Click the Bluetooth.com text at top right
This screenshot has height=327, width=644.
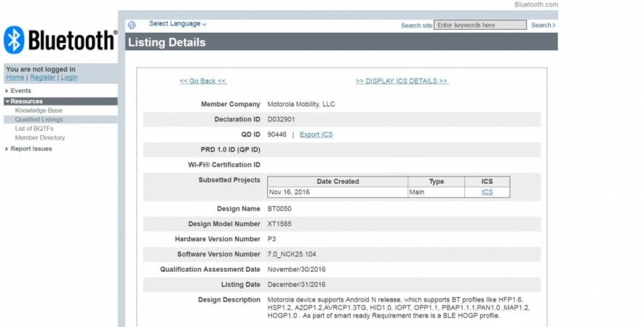tap(536, 4)
